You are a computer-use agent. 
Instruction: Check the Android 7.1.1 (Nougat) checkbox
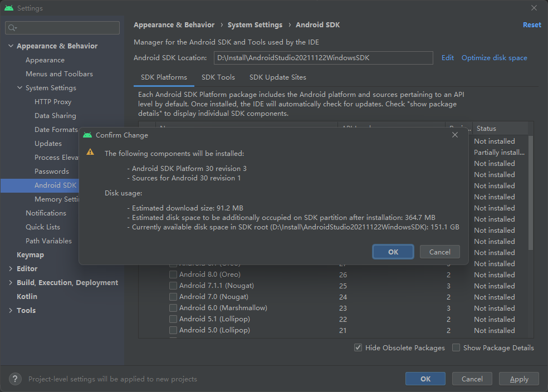(x=173, y=286)
